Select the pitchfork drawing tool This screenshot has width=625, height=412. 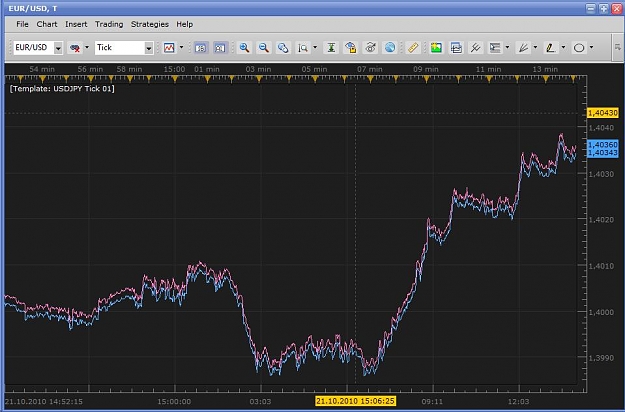coord(475,48)
